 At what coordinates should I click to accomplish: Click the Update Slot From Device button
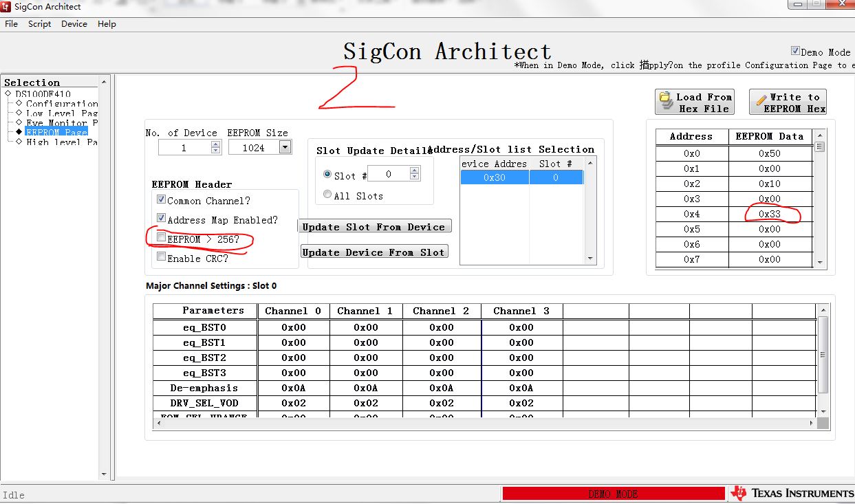coord(374,226)
